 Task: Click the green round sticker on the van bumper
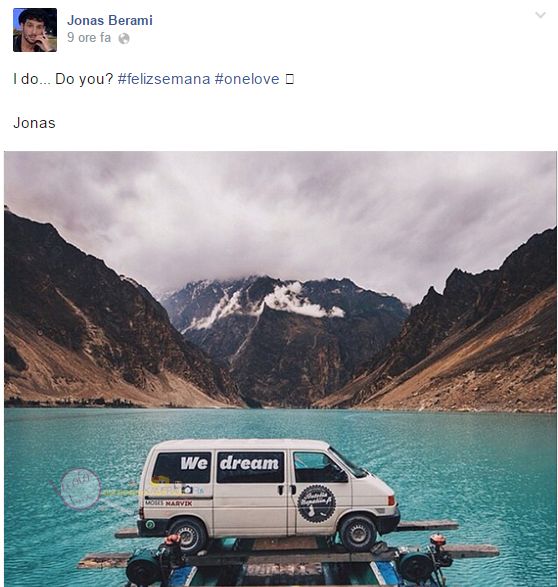tap(150, 524)
